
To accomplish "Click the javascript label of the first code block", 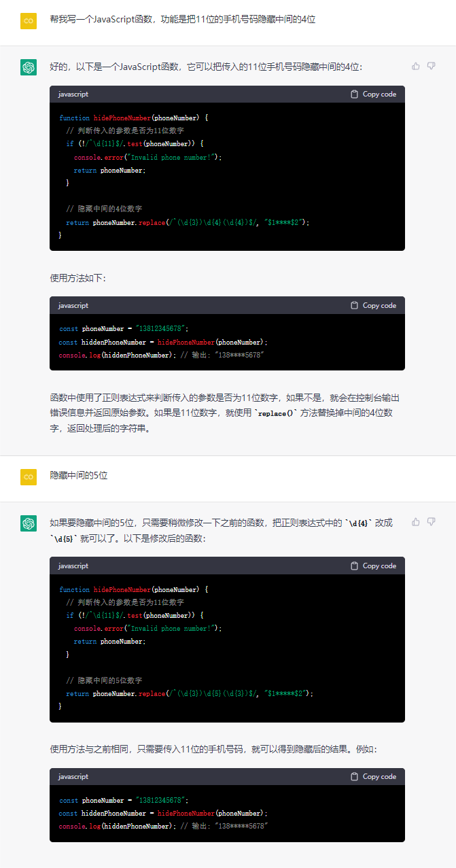I will click(73, 94).
